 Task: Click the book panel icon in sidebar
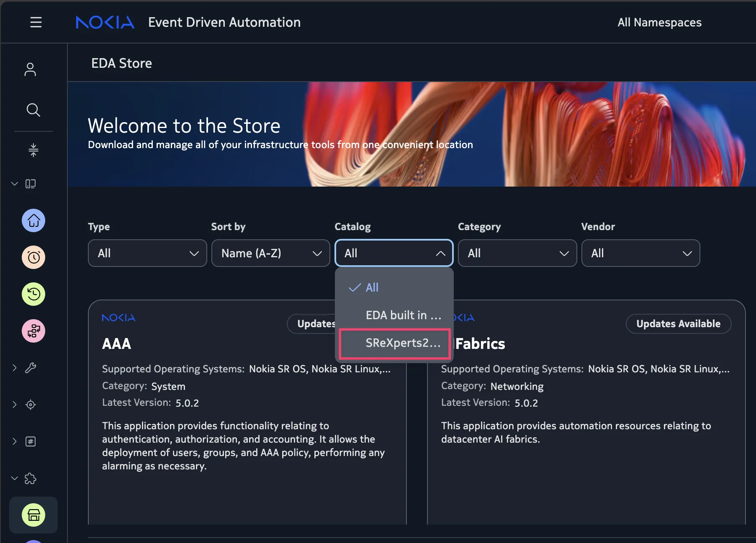pos(31,184)
